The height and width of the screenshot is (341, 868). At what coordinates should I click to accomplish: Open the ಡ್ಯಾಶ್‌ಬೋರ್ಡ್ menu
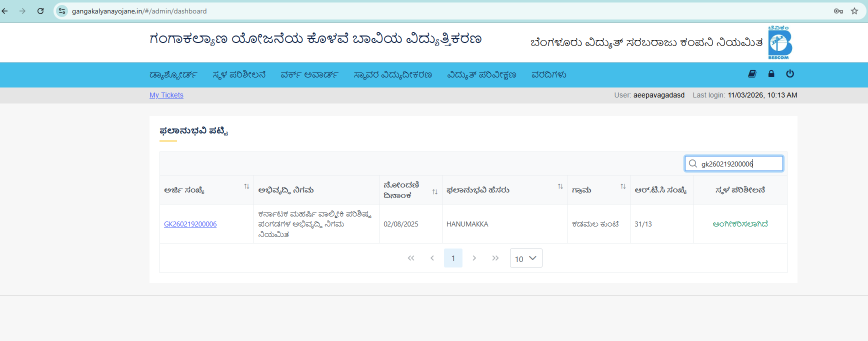[x=173, y=75]
